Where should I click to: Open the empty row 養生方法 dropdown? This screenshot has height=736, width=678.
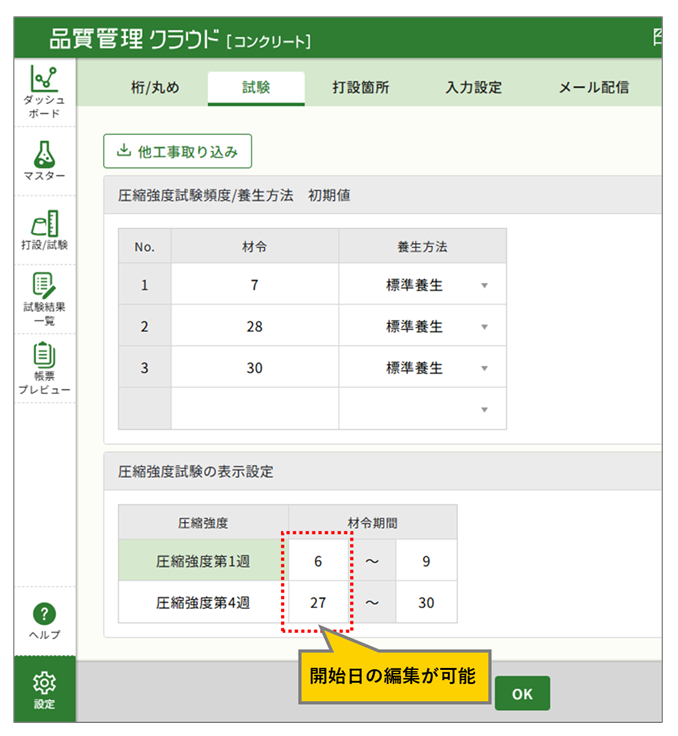484,409
